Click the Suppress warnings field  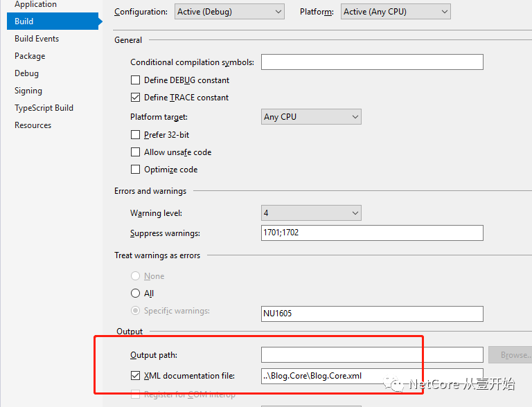[x=372, y=233]
